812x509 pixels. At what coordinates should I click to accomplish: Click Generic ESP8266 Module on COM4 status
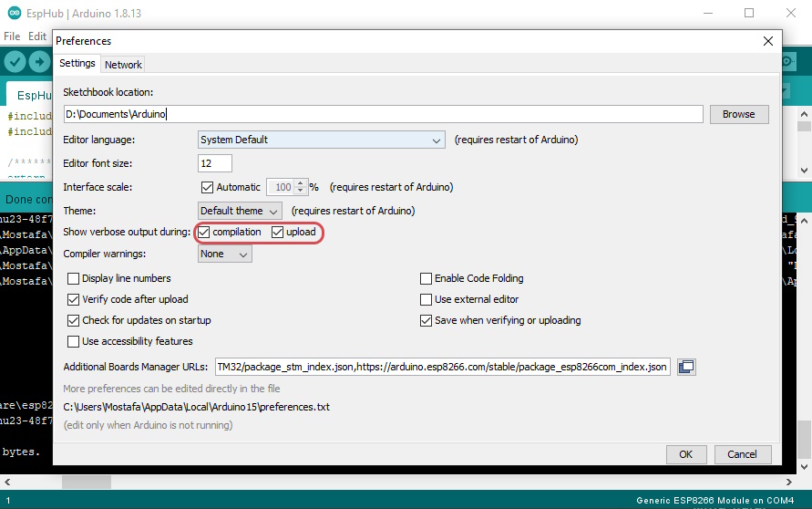714,501
